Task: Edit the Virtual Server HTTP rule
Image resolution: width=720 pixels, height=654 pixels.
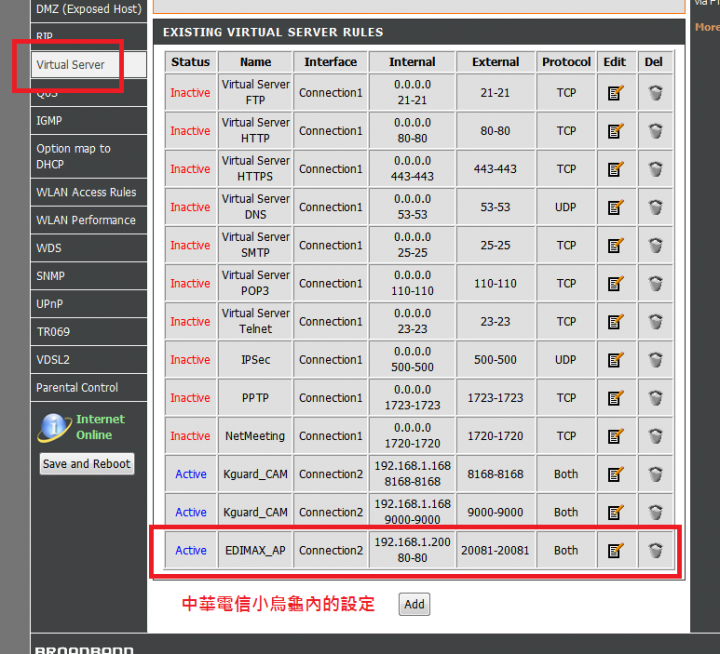Action: coord(615,131)
